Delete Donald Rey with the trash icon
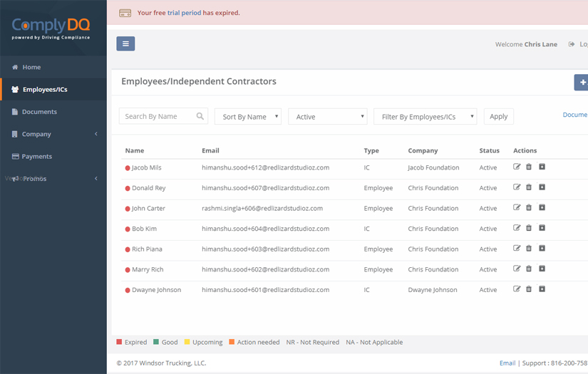This screenshot has height=374, width=588. pos(529,188)
